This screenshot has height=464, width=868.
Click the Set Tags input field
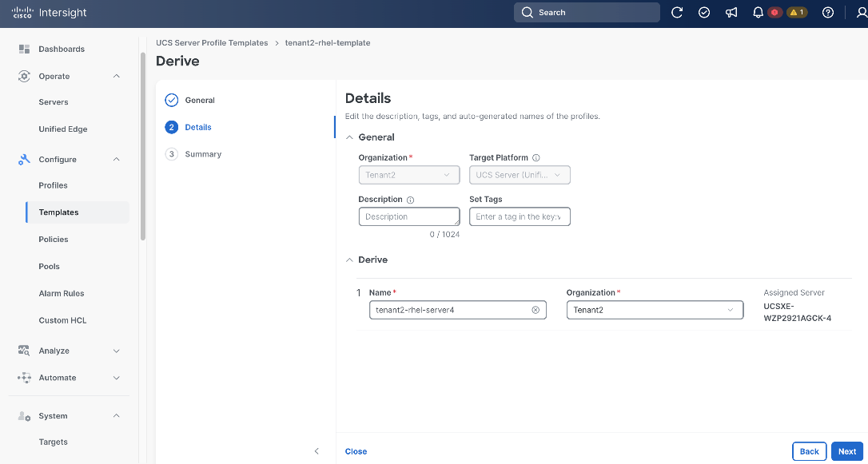pyautogui.click(x=520, y=216)
